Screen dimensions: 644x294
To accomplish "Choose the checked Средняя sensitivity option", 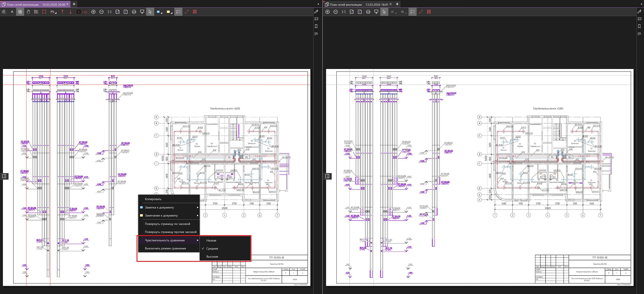I will [x=212, y=248].
